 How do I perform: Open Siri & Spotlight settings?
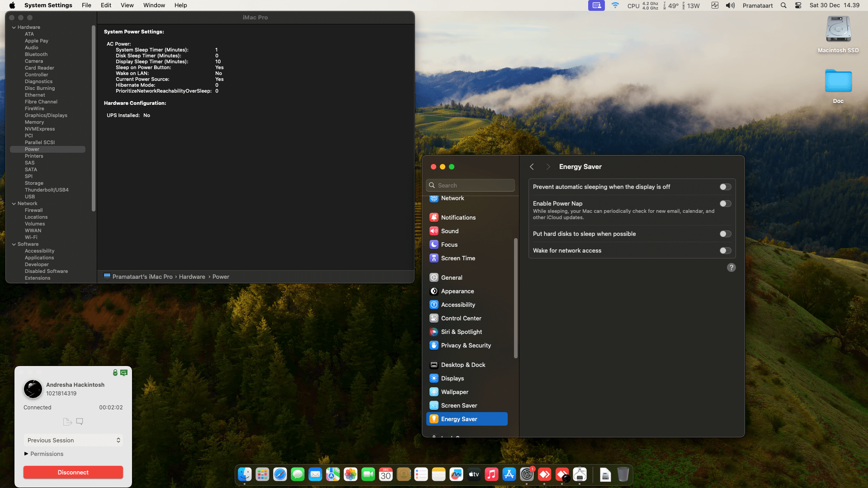click(461, 332)
